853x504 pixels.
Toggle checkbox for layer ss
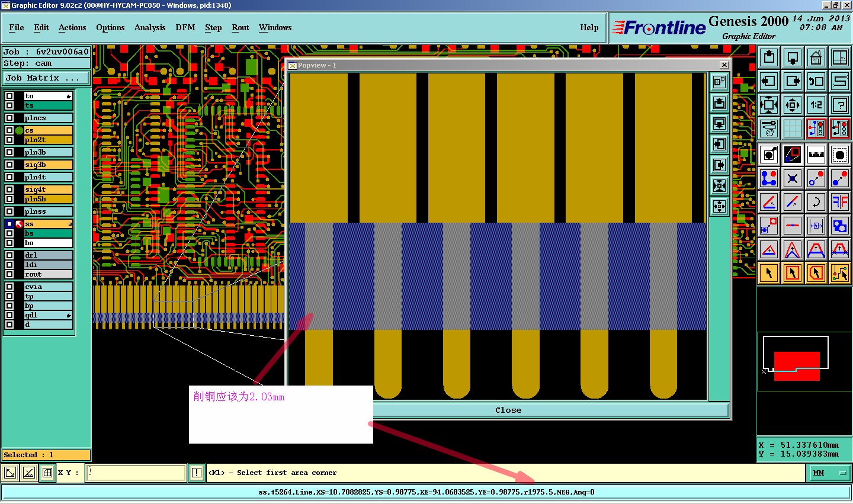[x=9, y=224]
